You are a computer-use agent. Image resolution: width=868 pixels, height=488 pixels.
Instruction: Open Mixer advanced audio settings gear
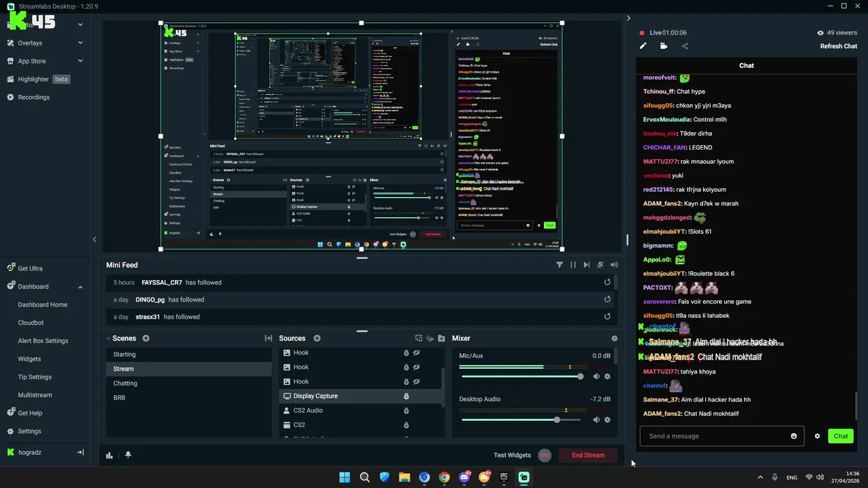[614, 338]
